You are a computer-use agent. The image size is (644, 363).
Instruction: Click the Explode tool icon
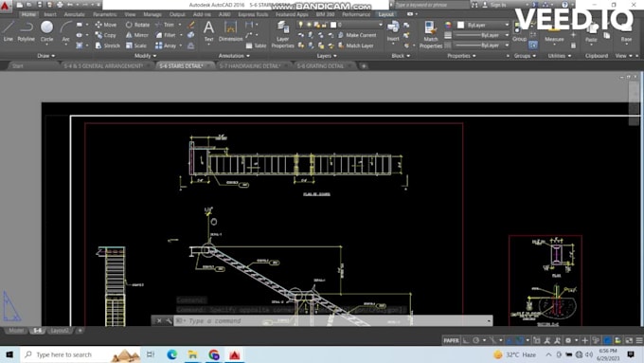tap(191, 35)
